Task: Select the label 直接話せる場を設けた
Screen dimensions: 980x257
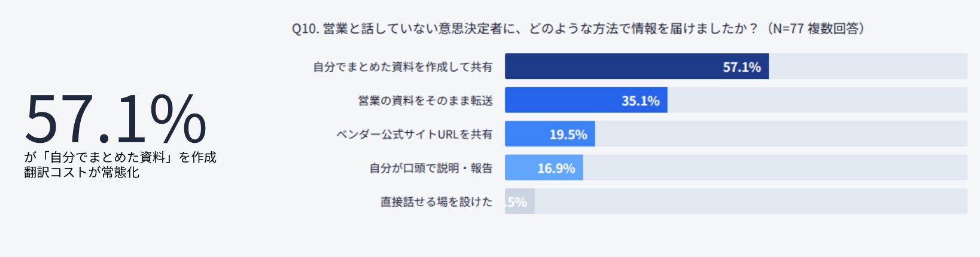Action: click(437, 202)
